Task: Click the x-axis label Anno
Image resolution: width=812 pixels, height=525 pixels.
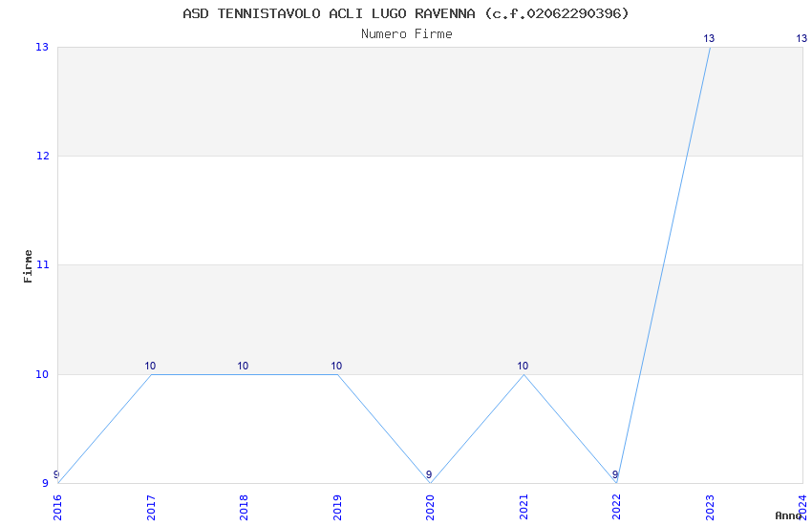Action: pyautogui.click(x=788, y=515)
